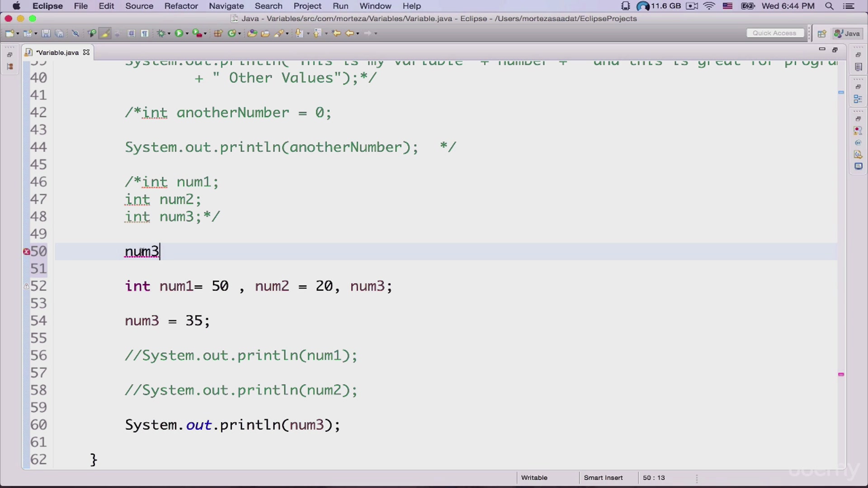Click the error marker on line 50
The height and width of the screenshot is (488, 868).
tap(26, 252)
